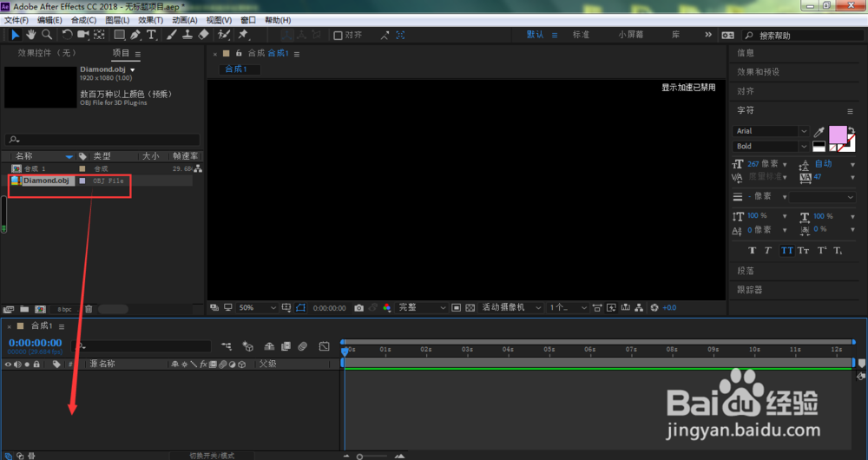Image resolution: width=868 pixels, height=460 pixels.
Task: Open the 效果和预设 panel
Action: [758, 72]
